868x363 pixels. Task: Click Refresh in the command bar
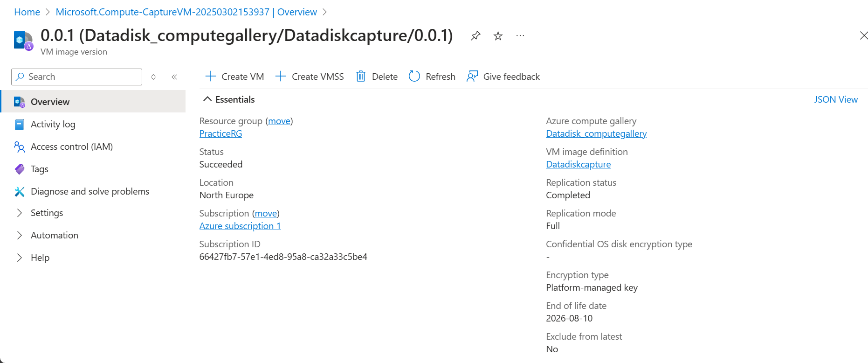point(441,77)
